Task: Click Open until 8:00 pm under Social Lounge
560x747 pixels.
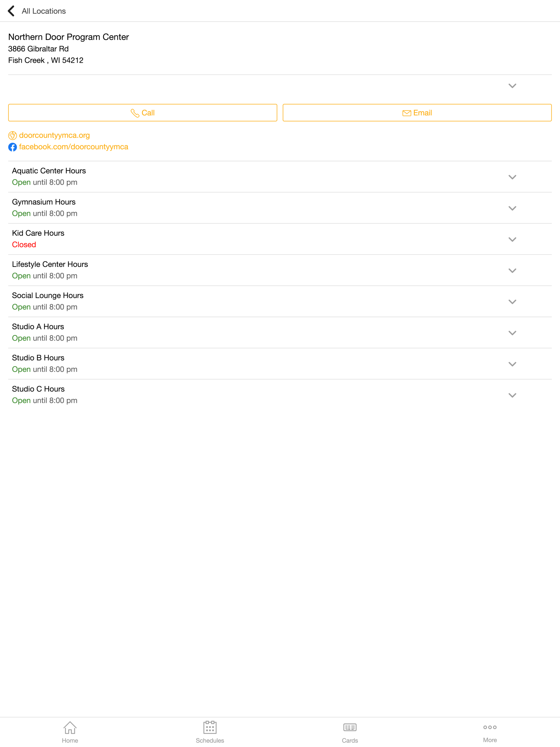Action: [x=45, y=307]
